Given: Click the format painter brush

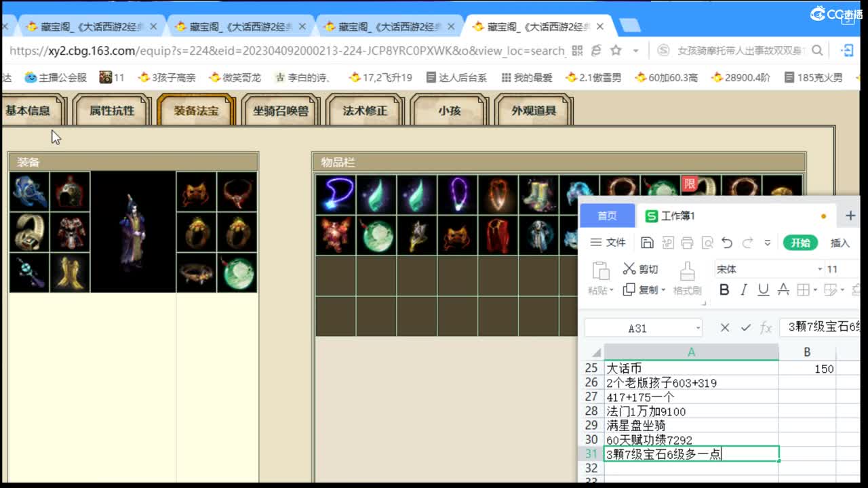Looking at the screenshot, I should (x=687, y=271).
